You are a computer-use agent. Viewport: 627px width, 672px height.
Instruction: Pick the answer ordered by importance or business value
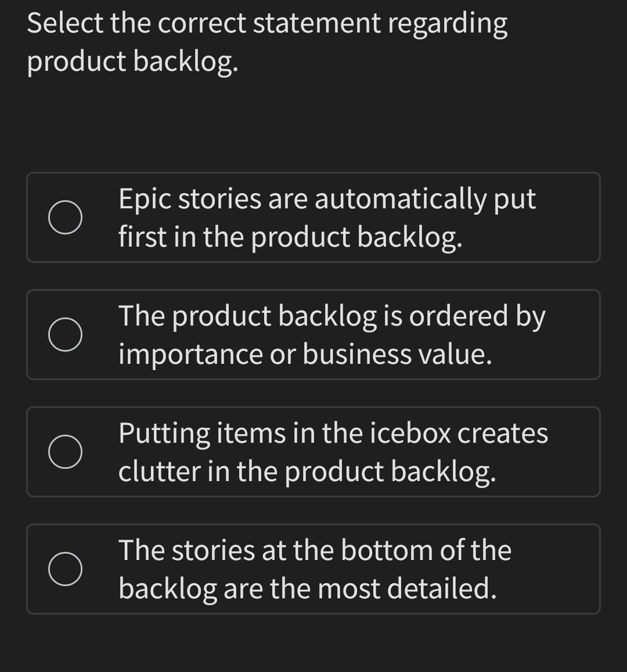pyautogui.click(x=313, y=334)
